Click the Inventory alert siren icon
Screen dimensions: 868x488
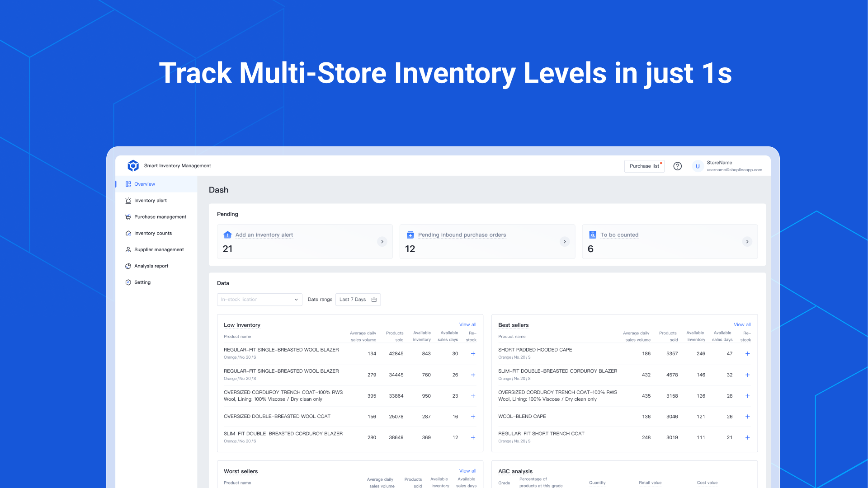128,201
